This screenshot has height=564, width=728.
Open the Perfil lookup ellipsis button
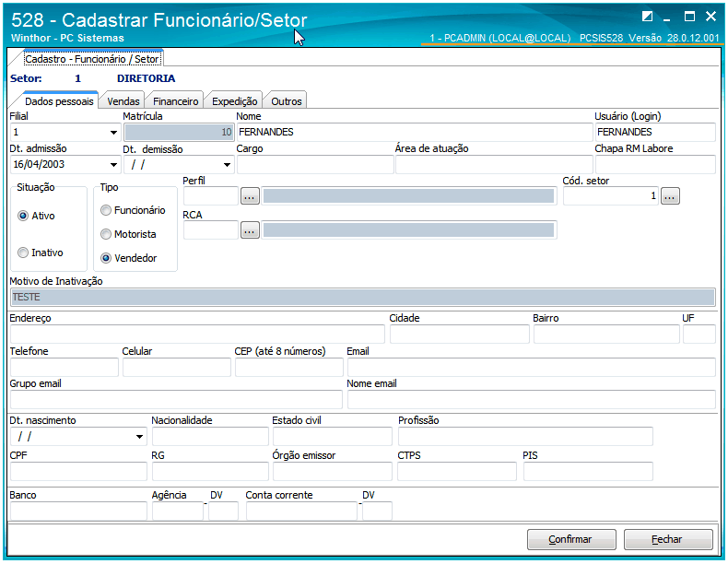tap(250, 196)
